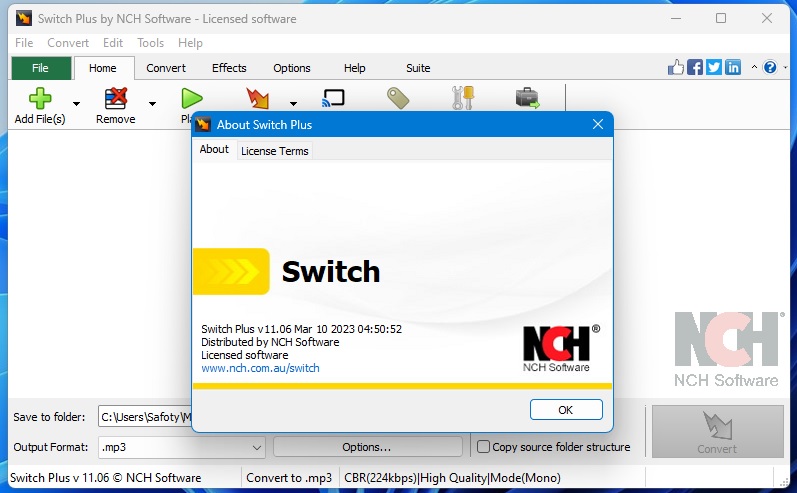The height and width of the screenshot is (493, 797).
Task: Click the NCH Suite briefcase icon
Action: 527,98
